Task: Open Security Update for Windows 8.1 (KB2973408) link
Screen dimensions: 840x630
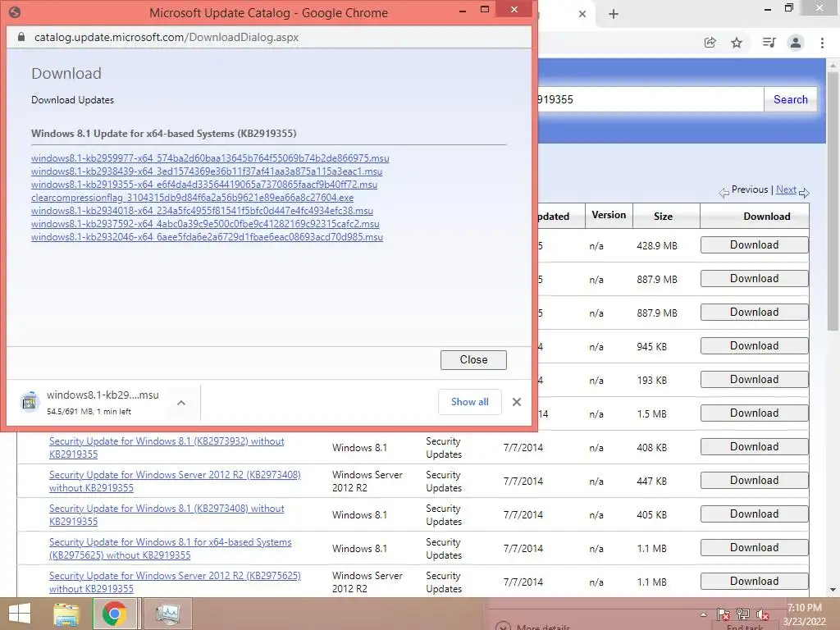Action: tap(167, 515)
